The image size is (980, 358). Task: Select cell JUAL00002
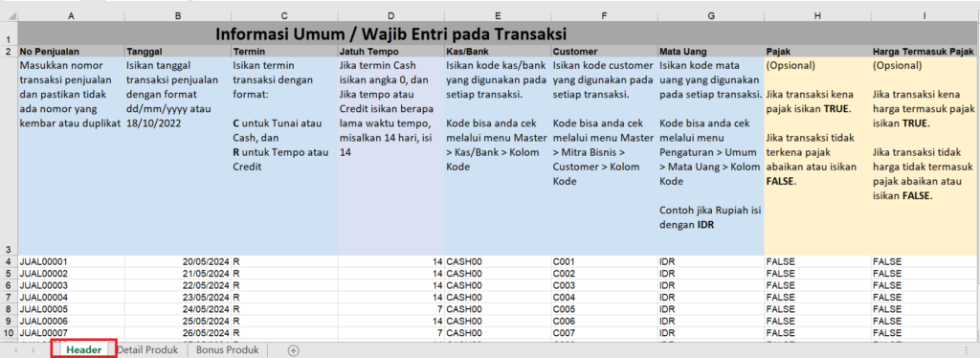71,274
